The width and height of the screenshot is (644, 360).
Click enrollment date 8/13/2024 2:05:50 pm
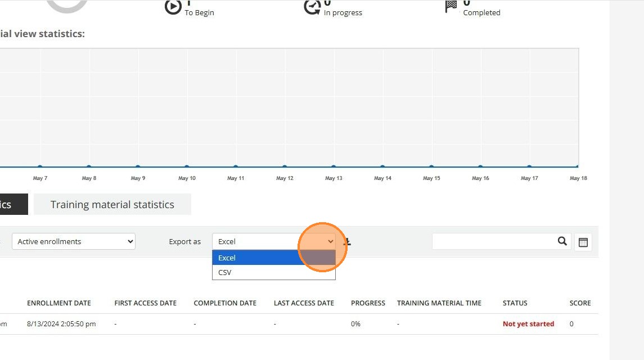61,324
